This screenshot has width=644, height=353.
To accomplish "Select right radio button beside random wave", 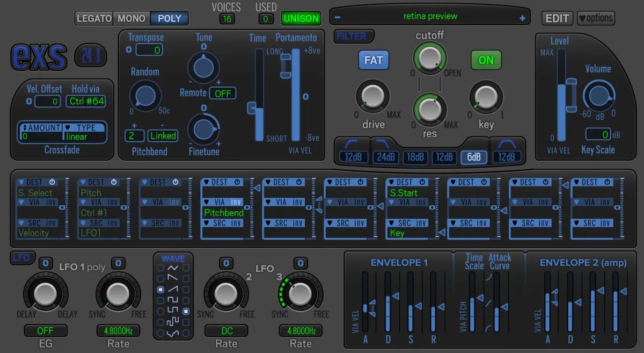I will coord(186,333).
